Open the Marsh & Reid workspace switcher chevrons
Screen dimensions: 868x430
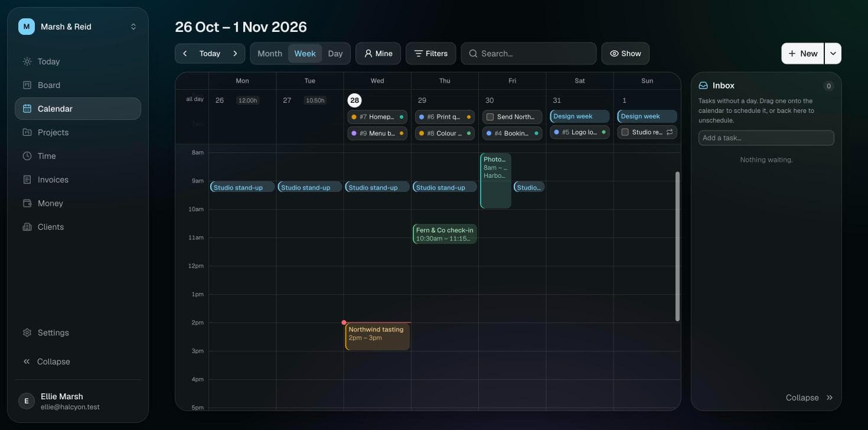coord(133,27)
